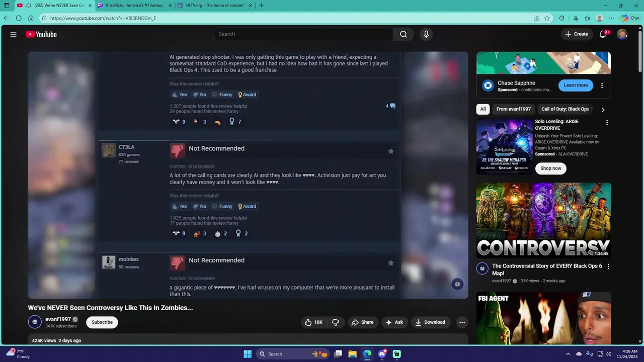The image size is (644, 362).
Task: Open tab actions menu icon
Action: tap(7, 6)
